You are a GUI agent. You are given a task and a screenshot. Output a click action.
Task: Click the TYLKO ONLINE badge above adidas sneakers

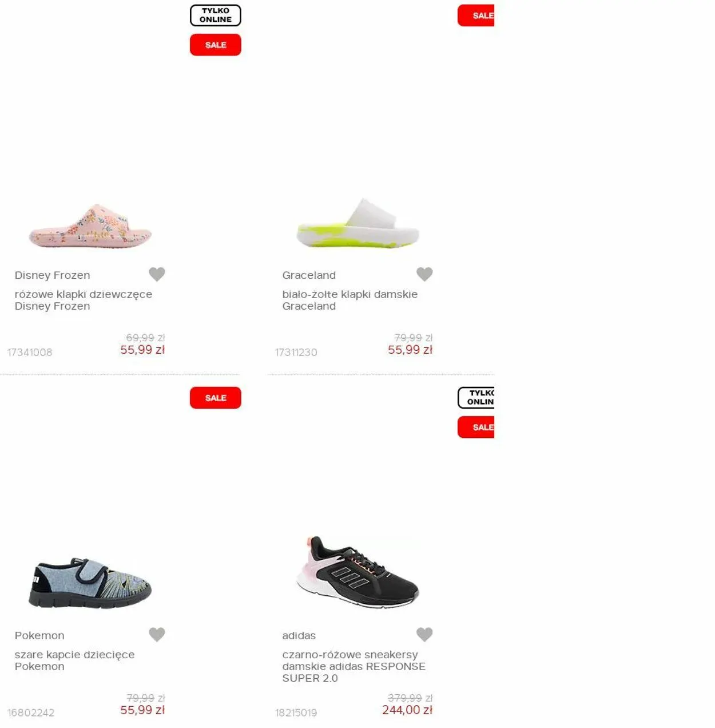476,398
